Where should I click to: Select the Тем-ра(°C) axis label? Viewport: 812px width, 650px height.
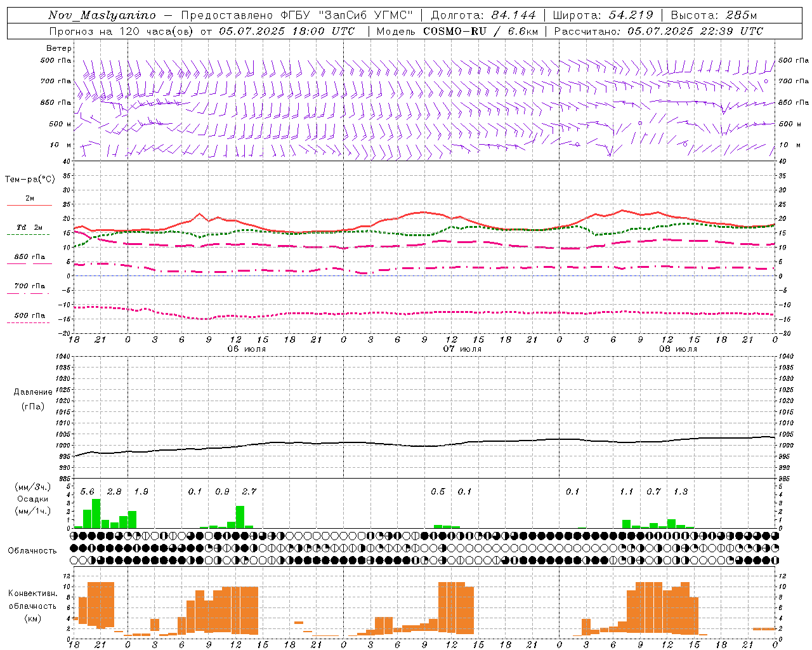(30, 180)
